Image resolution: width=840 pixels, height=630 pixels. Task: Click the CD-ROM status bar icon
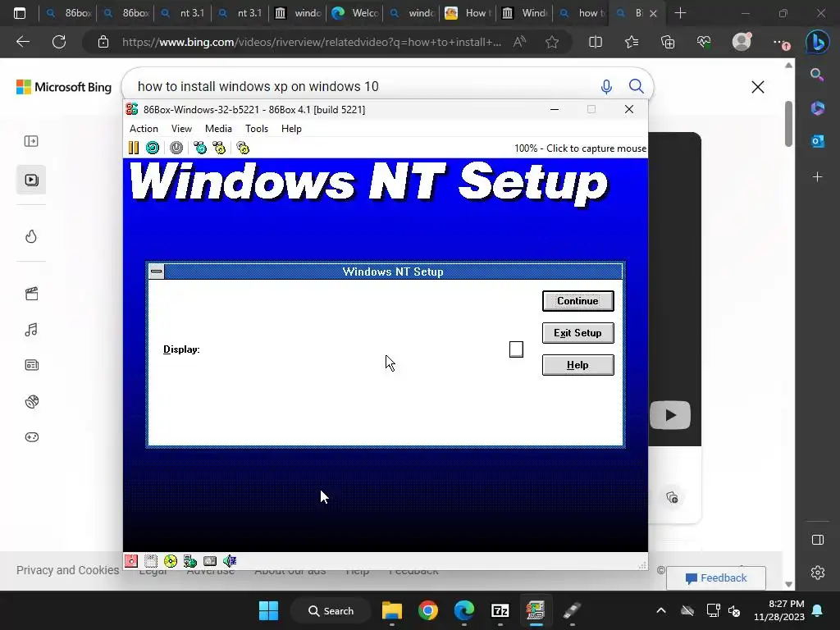pyautogui.click(x=171, y=561)
